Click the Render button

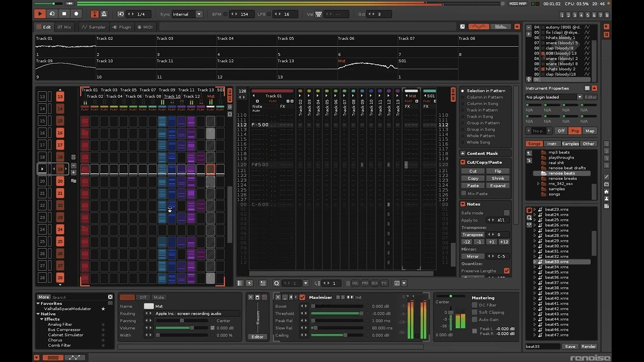click(x=589, y=346)
